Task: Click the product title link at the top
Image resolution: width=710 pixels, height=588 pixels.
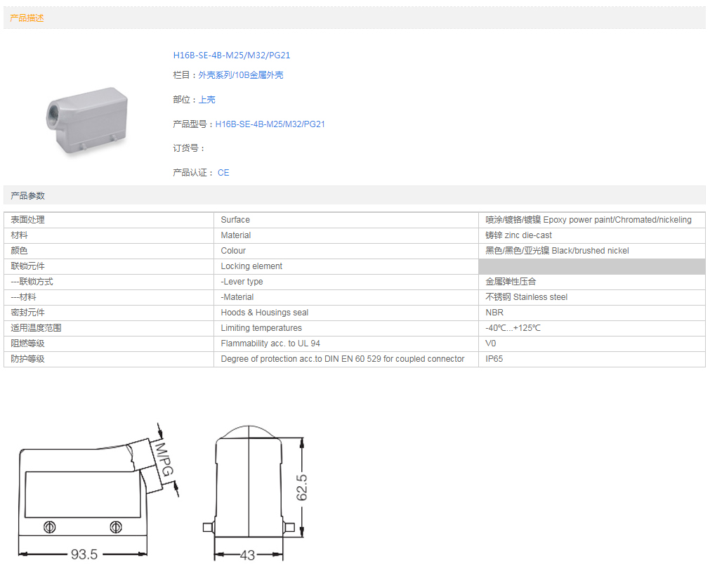Action: click(231, 55)
